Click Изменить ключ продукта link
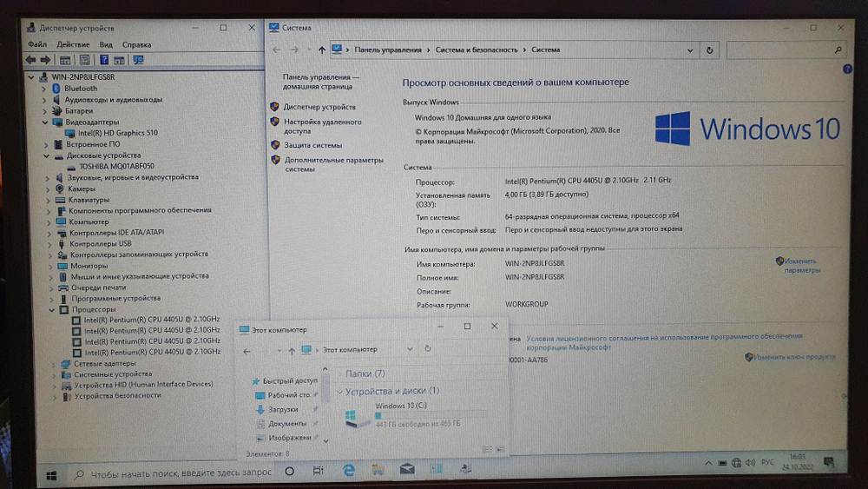Viewport: 868px width, 489px height. point(794,357)
